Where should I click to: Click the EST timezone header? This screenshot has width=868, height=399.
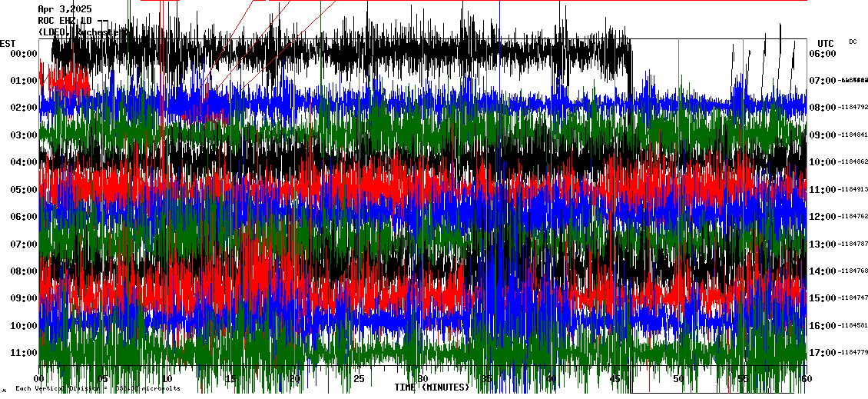tap(8, 43)
